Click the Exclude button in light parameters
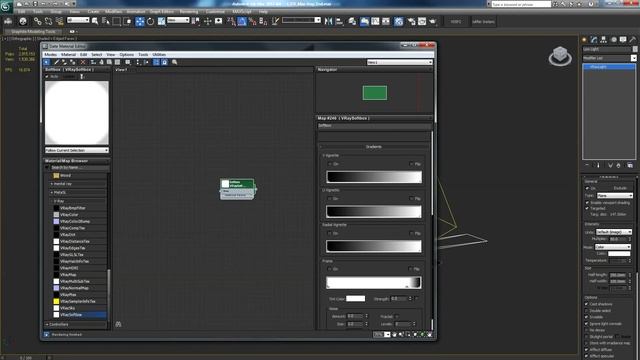The image size is (640, 360). 620,188
